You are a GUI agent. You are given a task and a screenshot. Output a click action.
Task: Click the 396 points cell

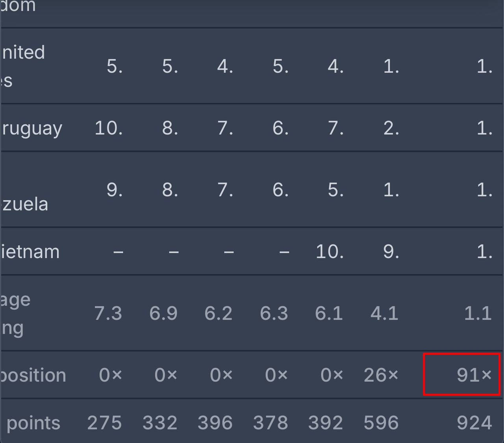pos(215,423)
